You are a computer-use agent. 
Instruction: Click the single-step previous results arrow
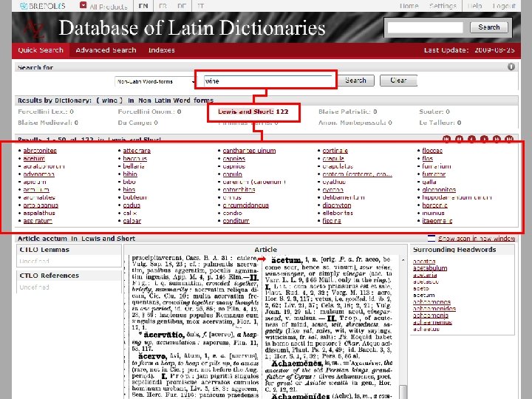click(471, 139)
